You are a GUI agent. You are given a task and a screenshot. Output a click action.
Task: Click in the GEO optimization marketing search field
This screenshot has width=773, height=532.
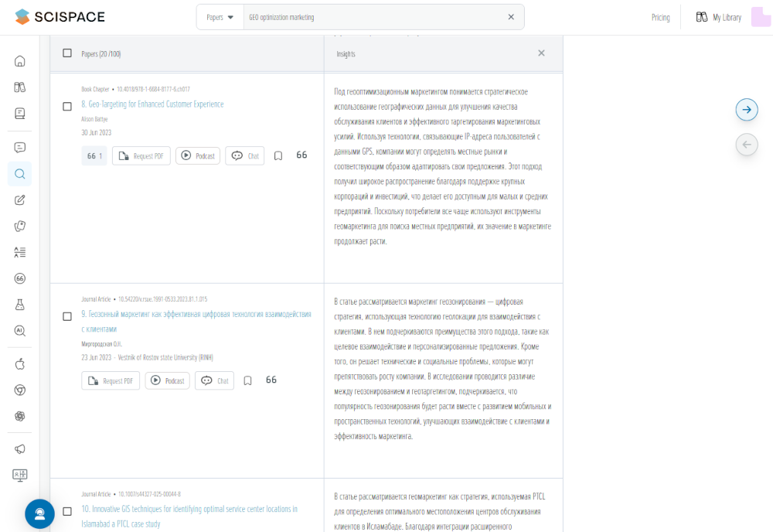375,17
